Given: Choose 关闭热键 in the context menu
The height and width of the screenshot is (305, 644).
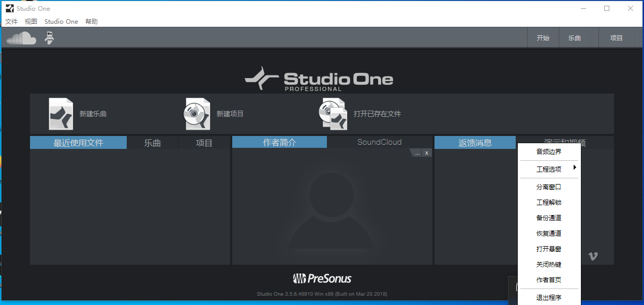Looking at the screenshot, I should 549,265.
